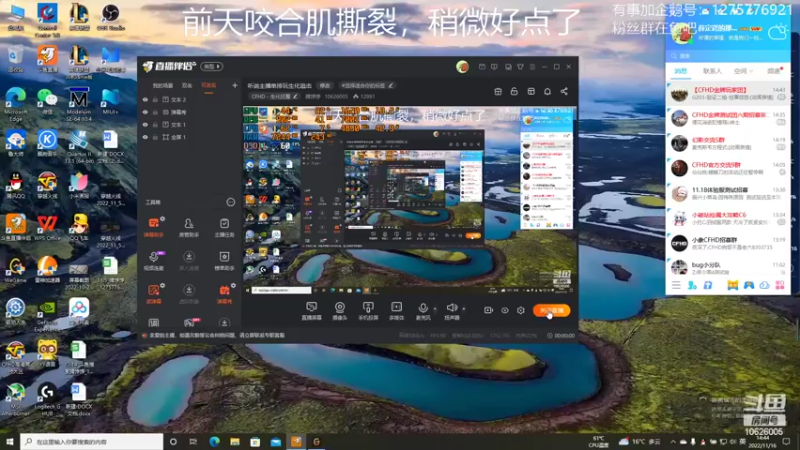800x450 pixels.
Task: Toggle lock on 文本 2 layer
Action: (155, 99)
